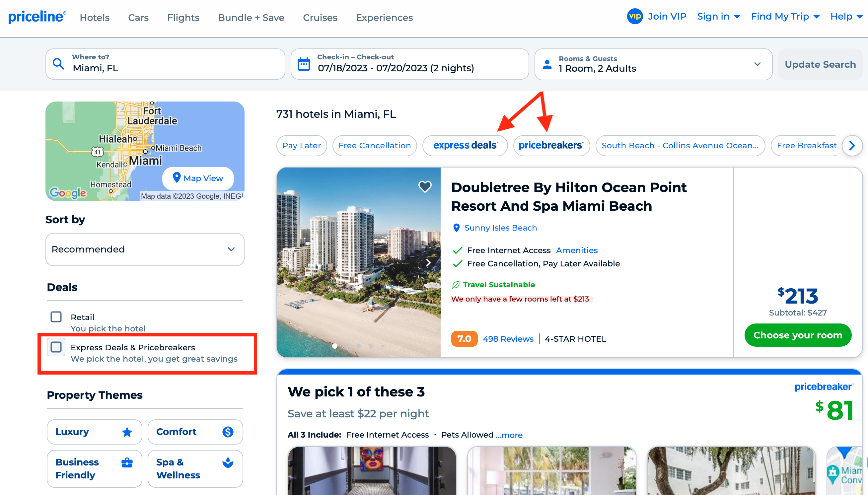Open the Flights menu item
This screenshot has width=868, height=495.
183,17
